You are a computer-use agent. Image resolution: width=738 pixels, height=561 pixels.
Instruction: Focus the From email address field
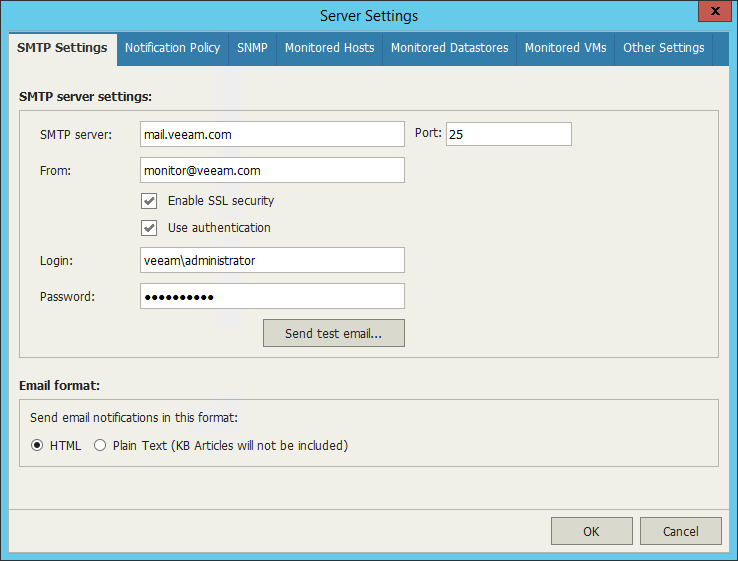pos(272,170)
